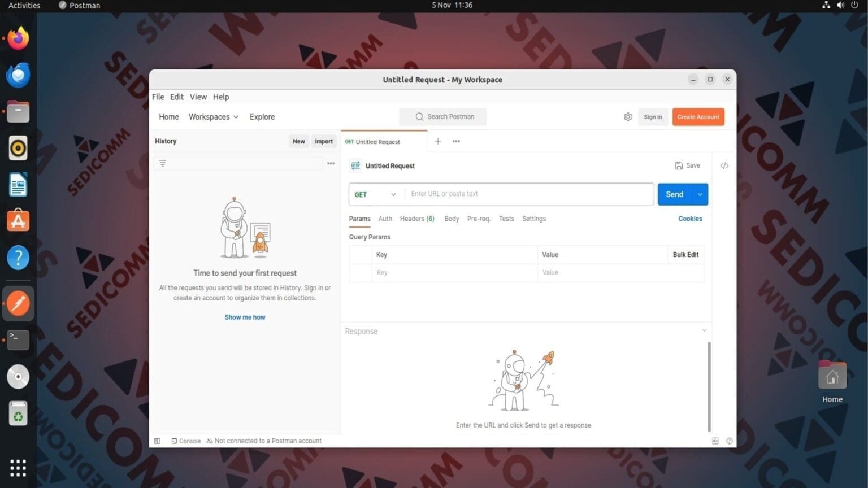Click the blue Send button
Viewport: 868px width, 488px height.
675,194
